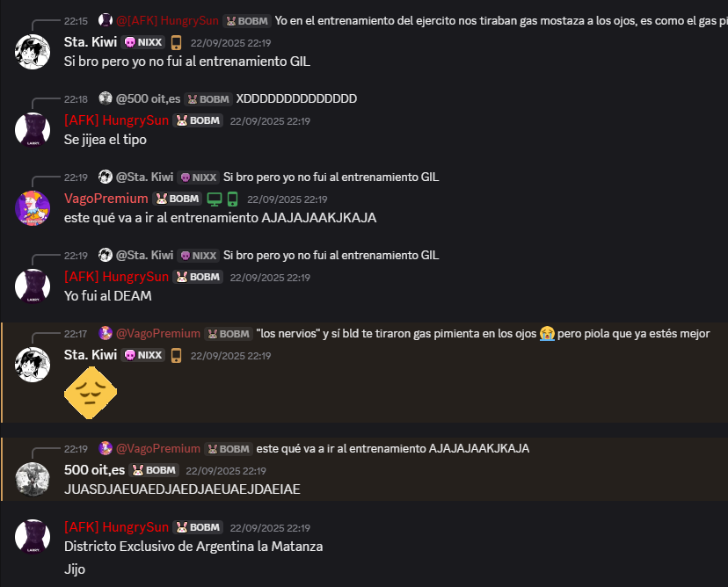This screenshot has height=587, width=728.
Task: Click BOBM tag beside 500 oit,es username
Action: point(154,470)
